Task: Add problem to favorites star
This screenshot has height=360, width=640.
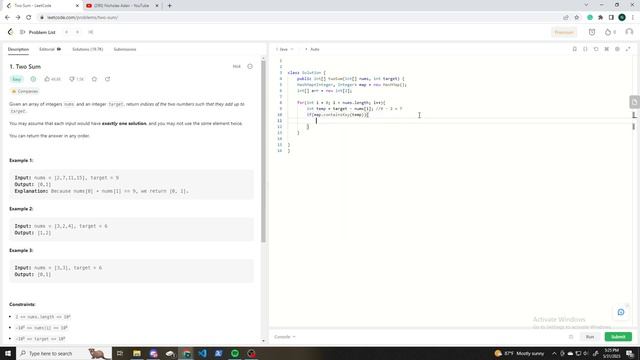Action: pyautogui.click(x=94, y=79)
